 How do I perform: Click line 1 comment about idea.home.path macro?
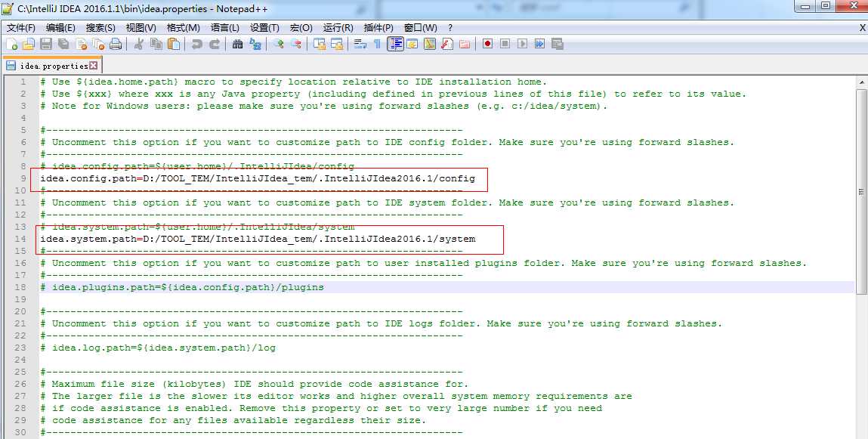(x=293, y=82)
